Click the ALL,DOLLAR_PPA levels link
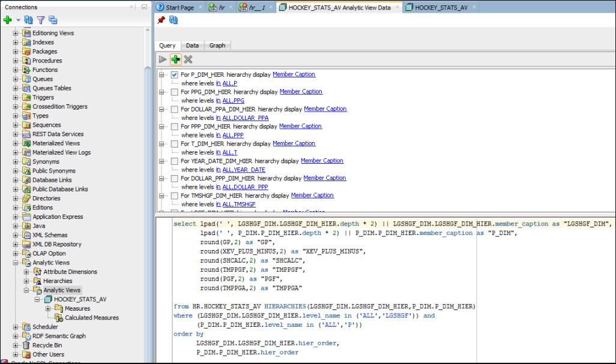The width and height of the screenshot is (616, 364). 246,118
